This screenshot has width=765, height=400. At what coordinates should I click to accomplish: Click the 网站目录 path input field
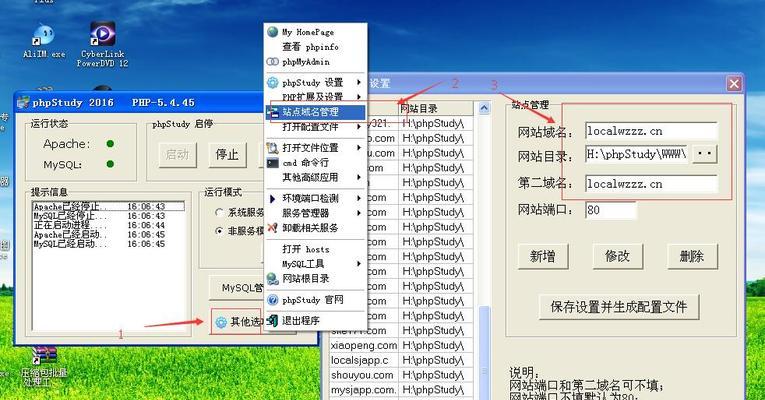(x=637, y=155)
